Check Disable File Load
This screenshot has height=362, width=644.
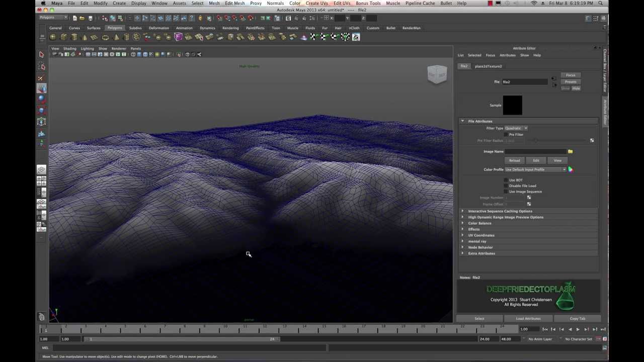(x=506, y=186)
